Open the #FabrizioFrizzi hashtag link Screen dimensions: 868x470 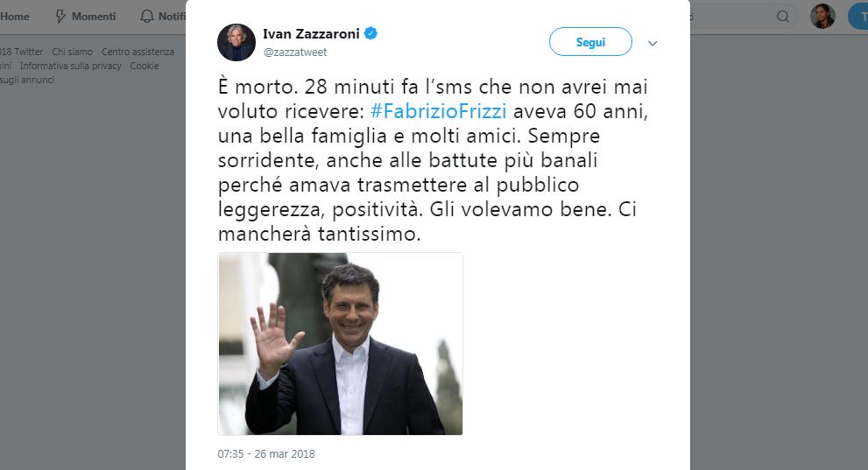coord(439,111)
